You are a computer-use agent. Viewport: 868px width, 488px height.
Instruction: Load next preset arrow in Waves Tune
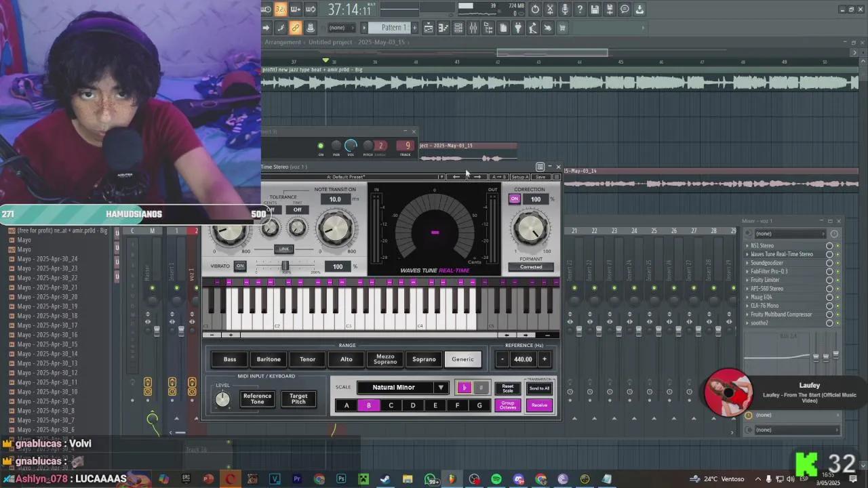click(477, 177)
